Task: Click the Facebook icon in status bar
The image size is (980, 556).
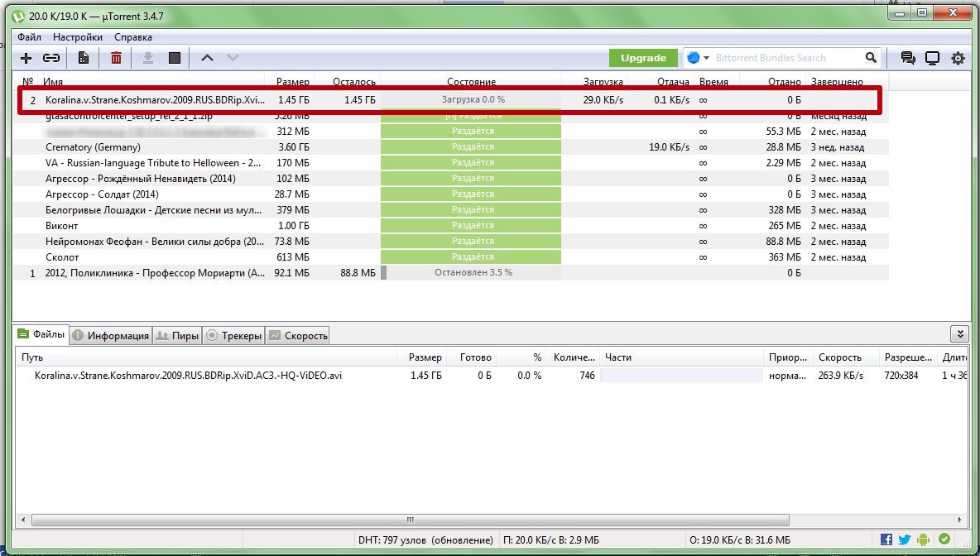Action: coord(886,539)
